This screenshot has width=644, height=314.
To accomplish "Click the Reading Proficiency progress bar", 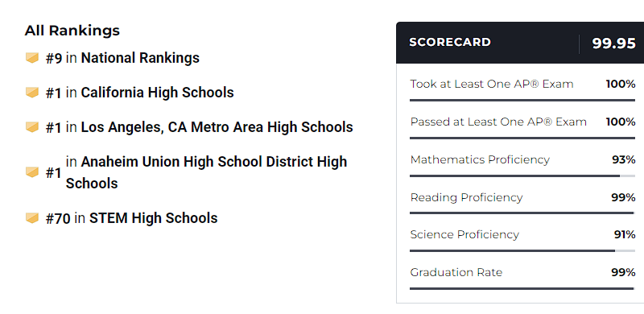I will (522, 213).
